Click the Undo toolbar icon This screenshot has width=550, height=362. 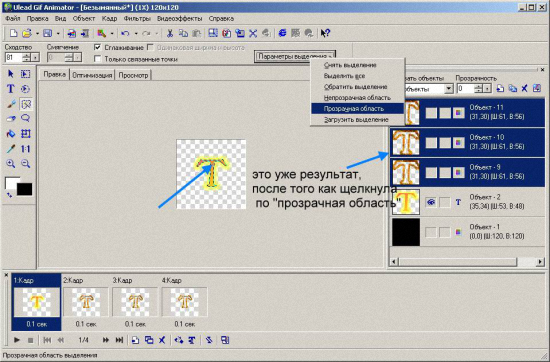pyautogui.click(x=125, y=33)
